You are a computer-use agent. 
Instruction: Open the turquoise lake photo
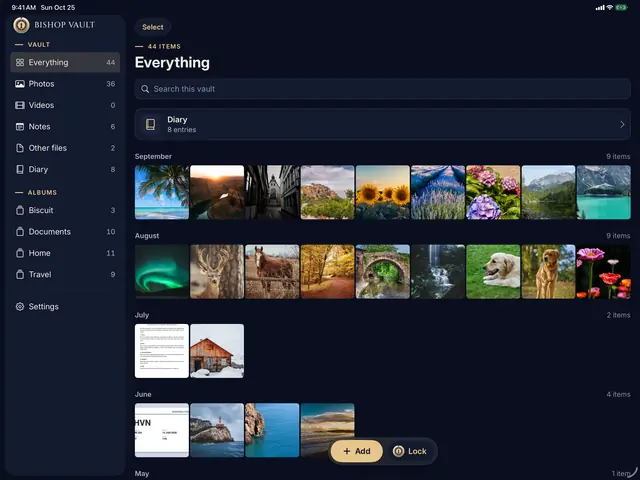pyautogui.click(x=604, y=192)
